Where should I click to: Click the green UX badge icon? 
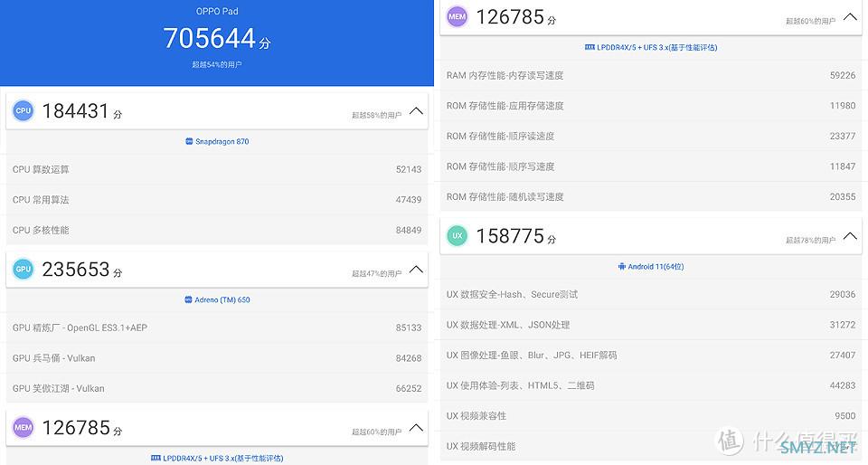(458, 236)
